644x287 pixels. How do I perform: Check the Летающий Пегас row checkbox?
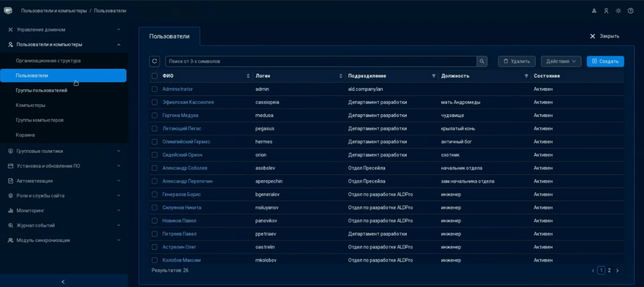(x=155, y=129)
